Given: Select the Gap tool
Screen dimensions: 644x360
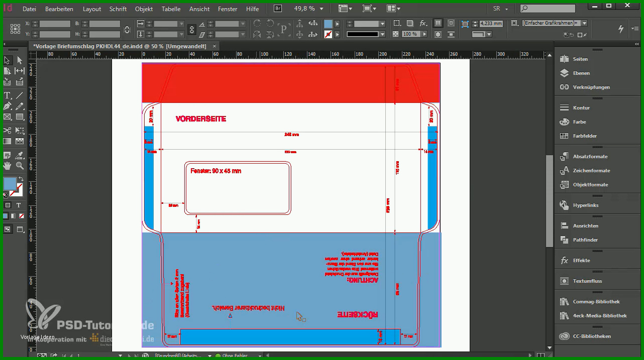Looking at the screenshot, I should click(x=20, y=71).
